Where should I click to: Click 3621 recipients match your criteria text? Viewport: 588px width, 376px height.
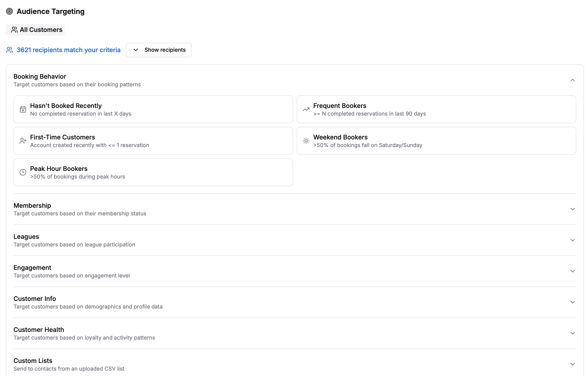pos(69,50)
